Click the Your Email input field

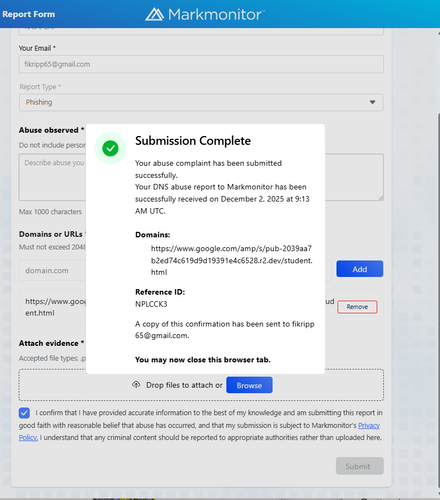click(x=201, y=64)
